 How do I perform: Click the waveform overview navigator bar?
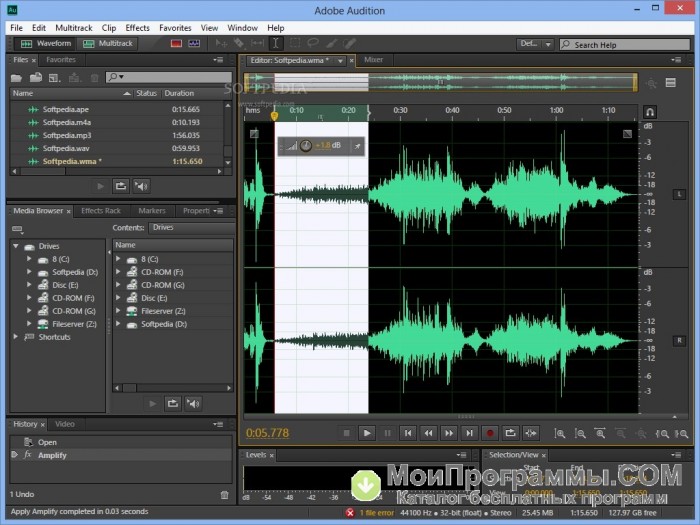pyautogui.click(x=440, y=83)
